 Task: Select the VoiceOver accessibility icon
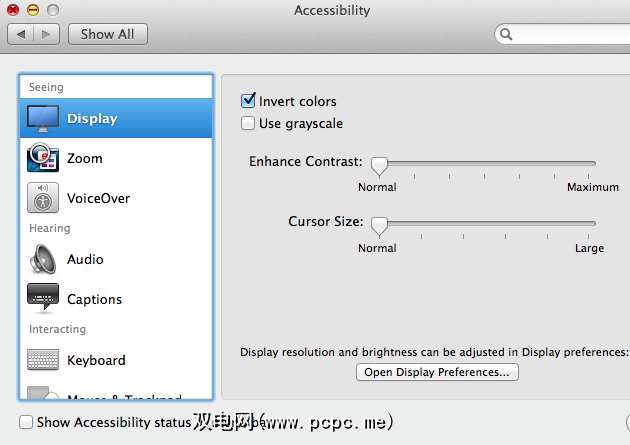[x=43, y=198]
